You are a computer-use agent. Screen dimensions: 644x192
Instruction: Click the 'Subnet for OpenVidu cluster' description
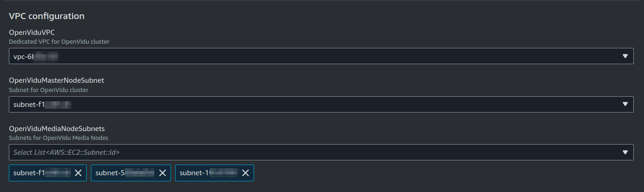point(48,90)
